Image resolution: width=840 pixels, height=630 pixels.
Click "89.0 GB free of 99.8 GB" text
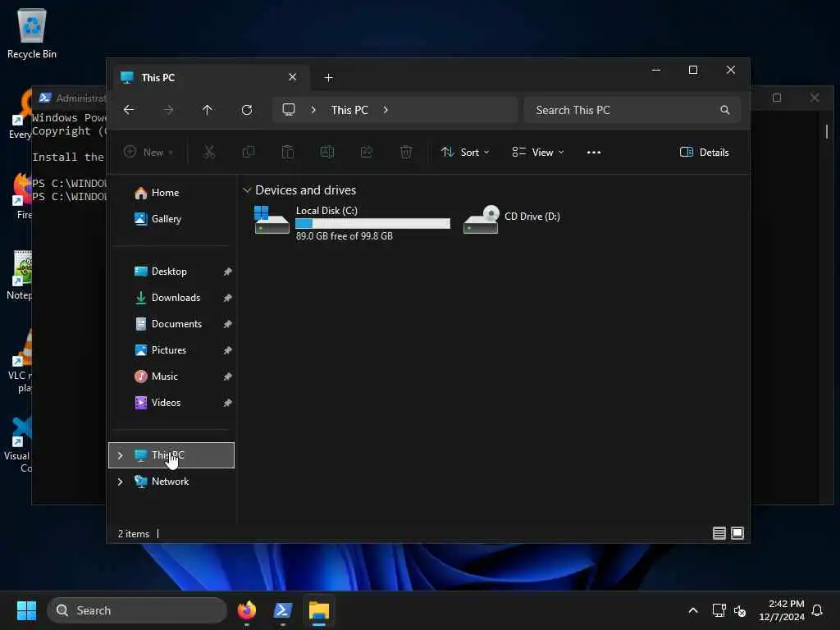345,235
